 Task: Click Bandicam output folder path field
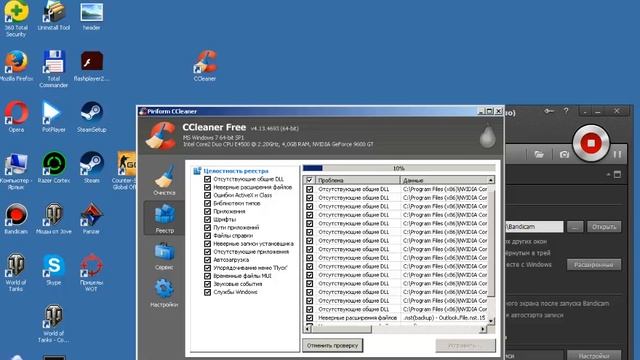click(534, 227)
